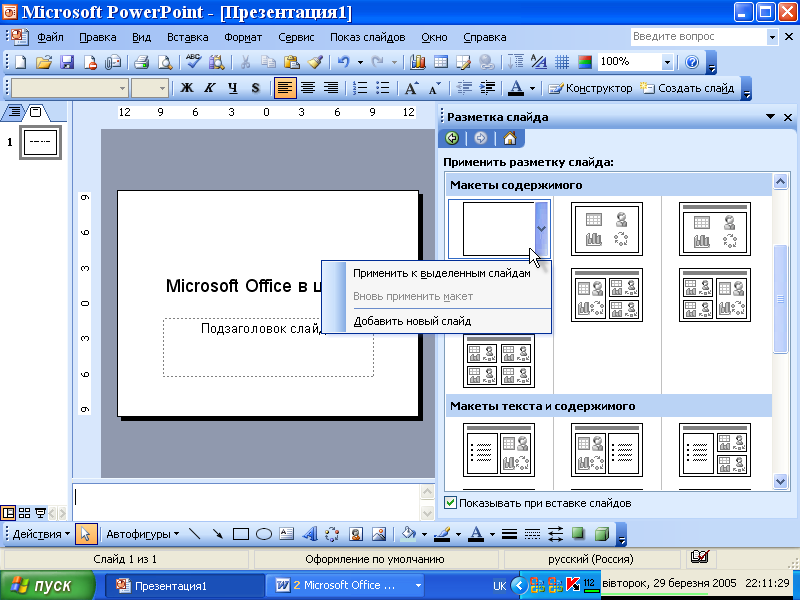
Task: Click the task pane Home icon
Action: click(x=509, y=138)
